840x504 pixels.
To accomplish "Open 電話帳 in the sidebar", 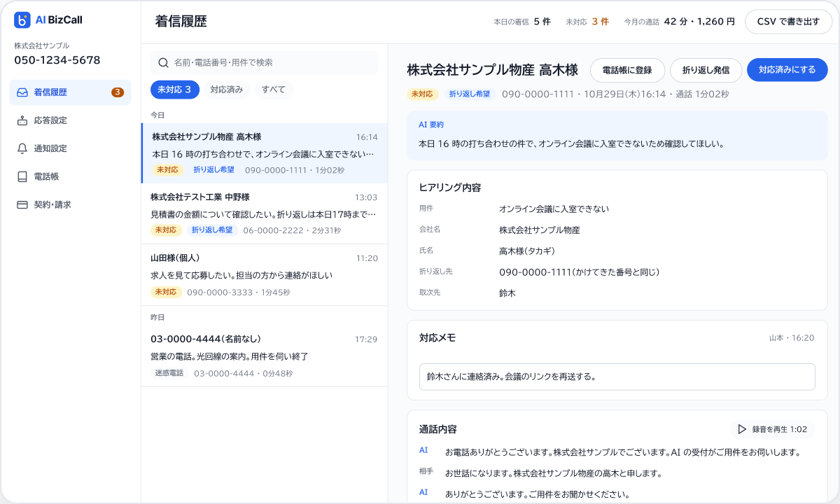I will tap(70, 176).
